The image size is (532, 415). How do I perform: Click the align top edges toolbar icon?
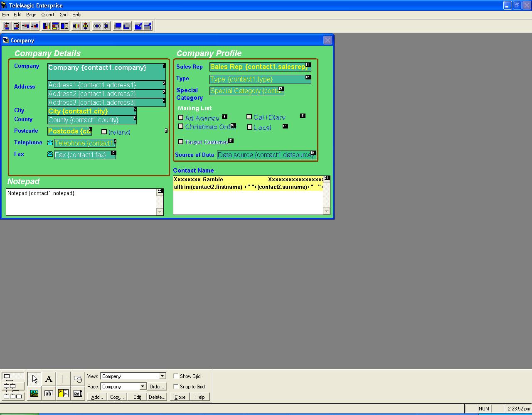click(25, 26)
